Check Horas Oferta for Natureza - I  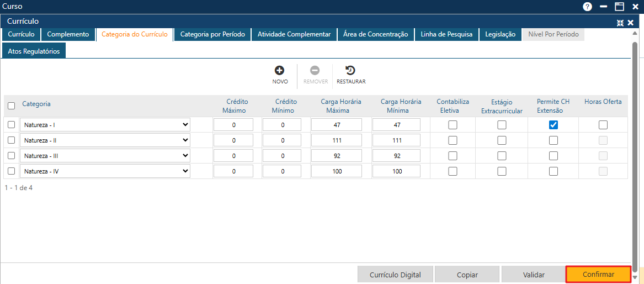click(603, 125)
